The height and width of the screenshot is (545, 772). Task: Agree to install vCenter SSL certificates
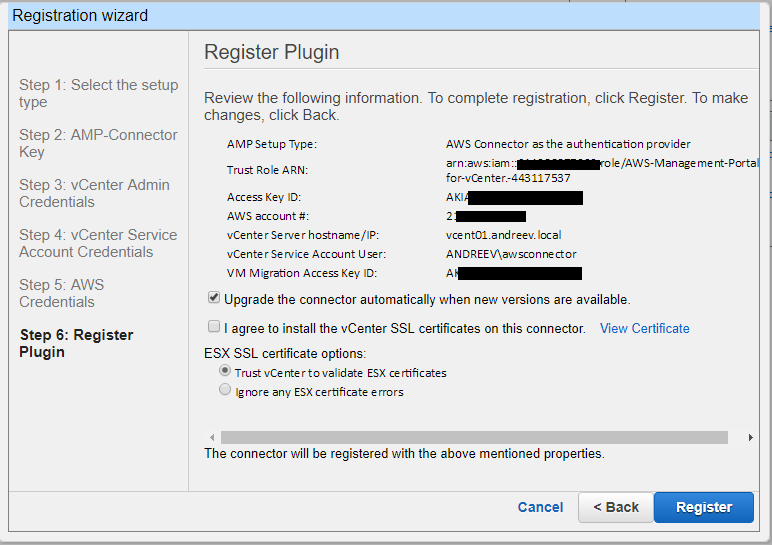point(214,326)
